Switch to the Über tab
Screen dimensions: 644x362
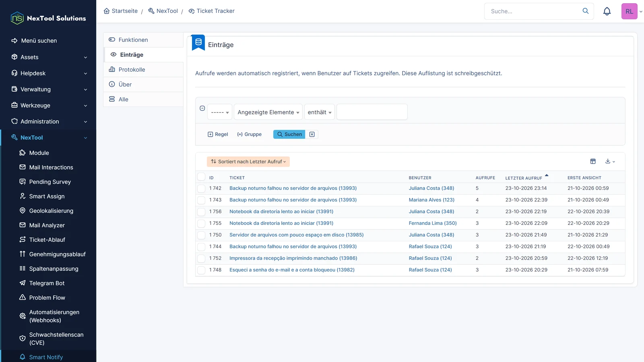(x=143, y=84)
